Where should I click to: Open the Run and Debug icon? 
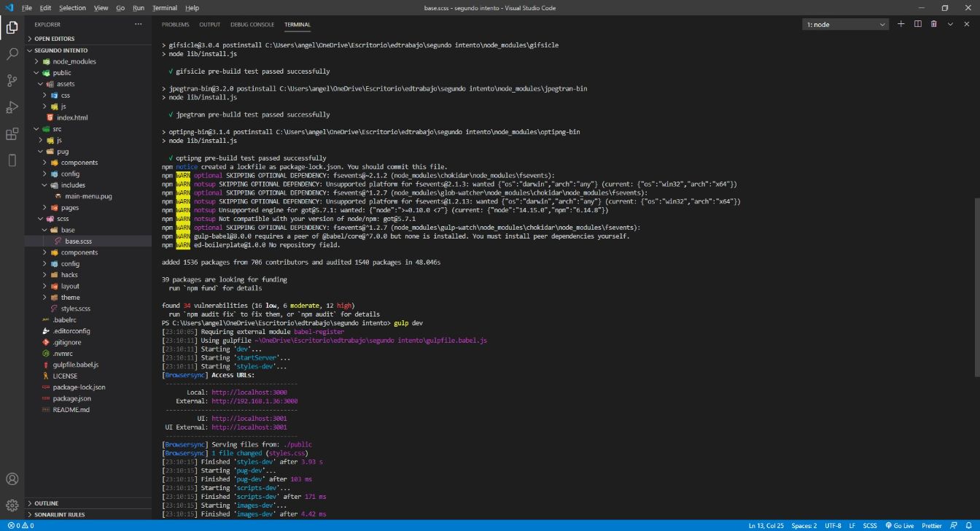click(x=12, y=107)
